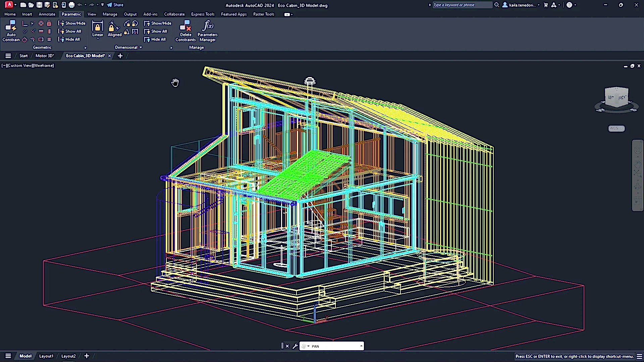Open the Insert ribbon tab
This screenshot has height=362, width=644.
[27, 14]
